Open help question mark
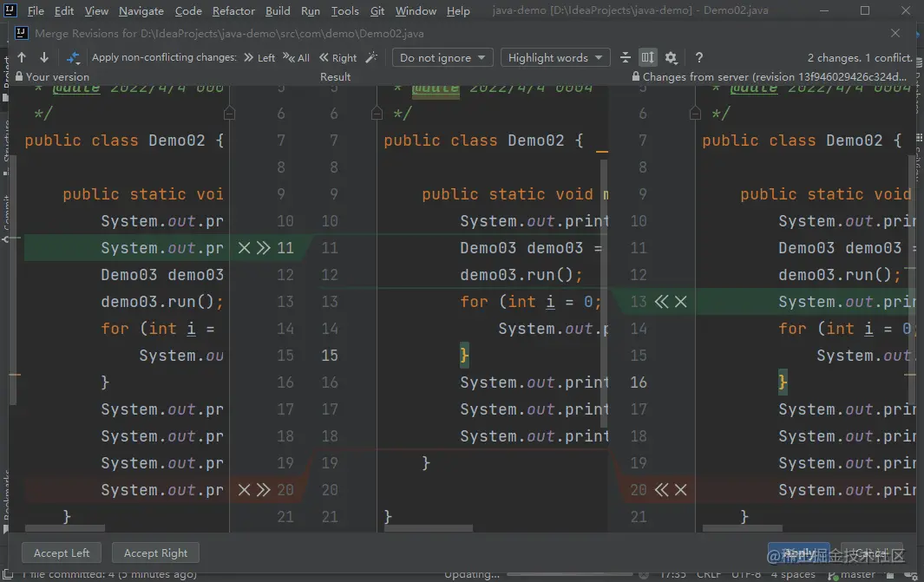 [699, 57]
